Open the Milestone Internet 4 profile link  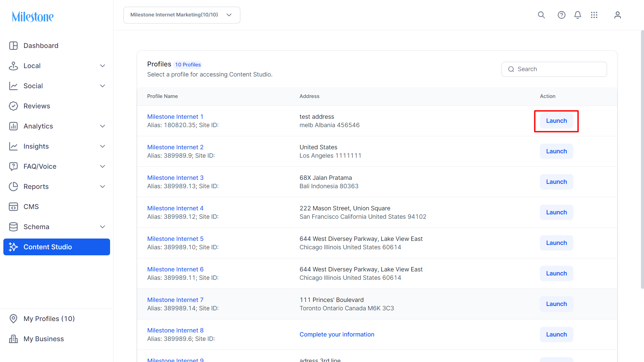[x=175, y=208]
